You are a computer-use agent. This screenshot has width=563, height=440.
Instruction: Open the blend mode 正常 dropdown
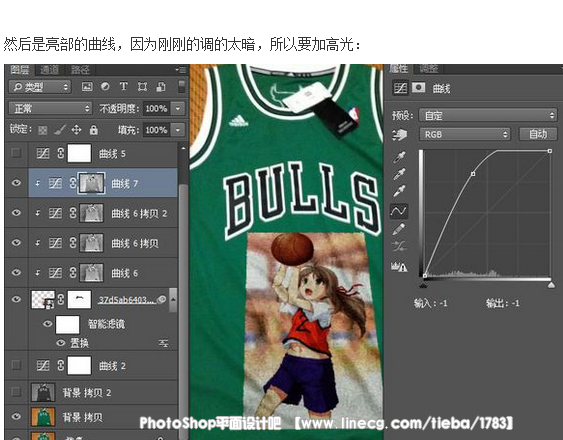tap(50, 108)
